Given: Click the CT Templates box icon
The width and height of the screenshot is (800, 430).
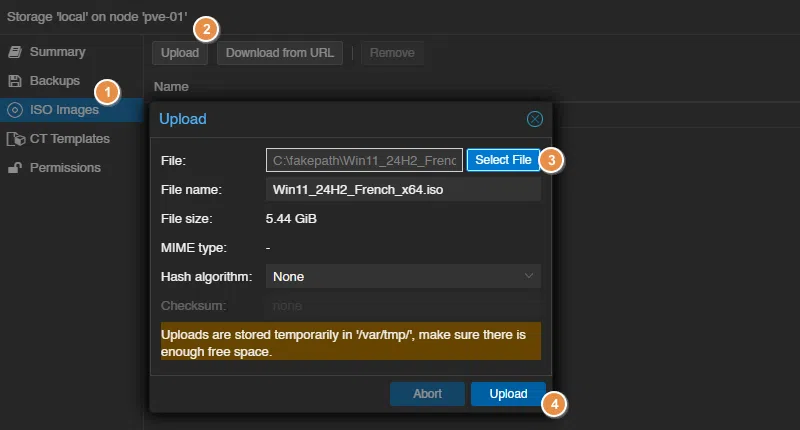Looking at the screenshot, I should click(x=16, y=139).
